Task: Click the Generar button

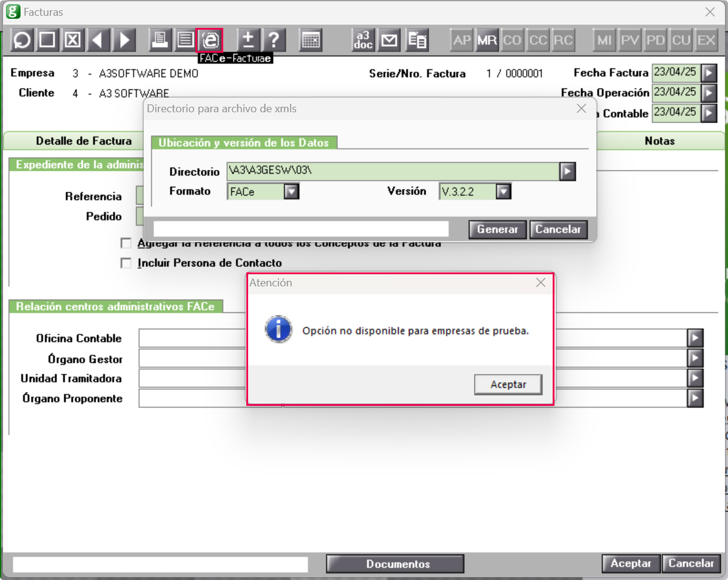Action: click(497, 229)
